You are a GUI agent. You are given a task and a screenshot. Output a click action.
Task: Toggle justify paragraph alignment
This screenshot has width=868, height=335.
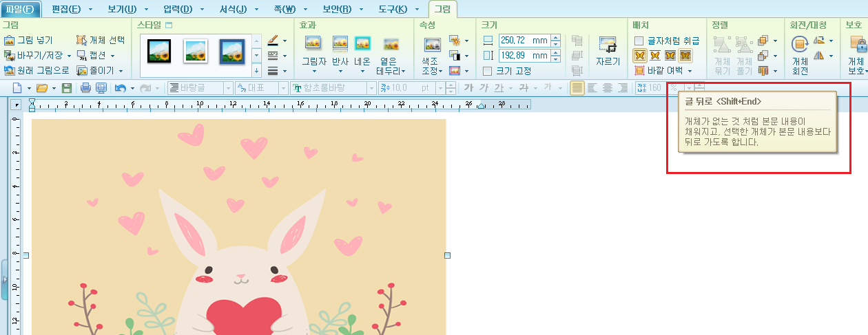coord(577,88)
